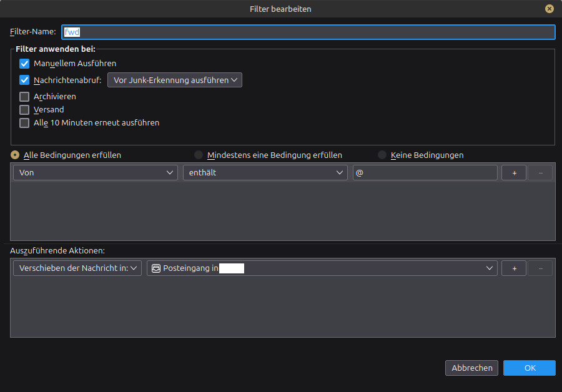Add a new condition row with plus
Viewport: 562px width, 392px height.
point(514,173)
